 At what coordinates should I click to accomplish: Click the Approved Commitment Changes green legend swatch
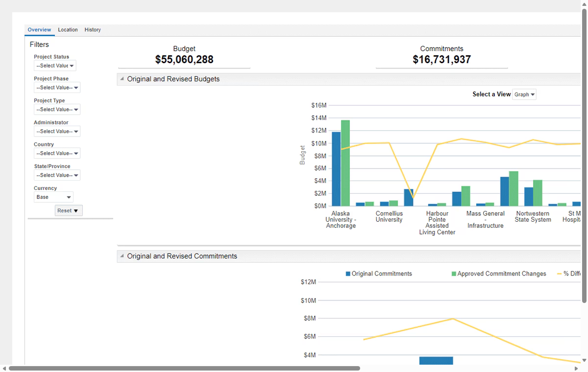(454, 274)
